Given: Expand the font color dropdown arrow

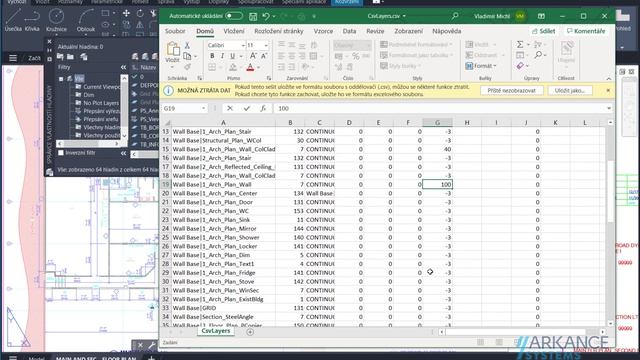Looking at the screenshot, I should click(258, 67).
